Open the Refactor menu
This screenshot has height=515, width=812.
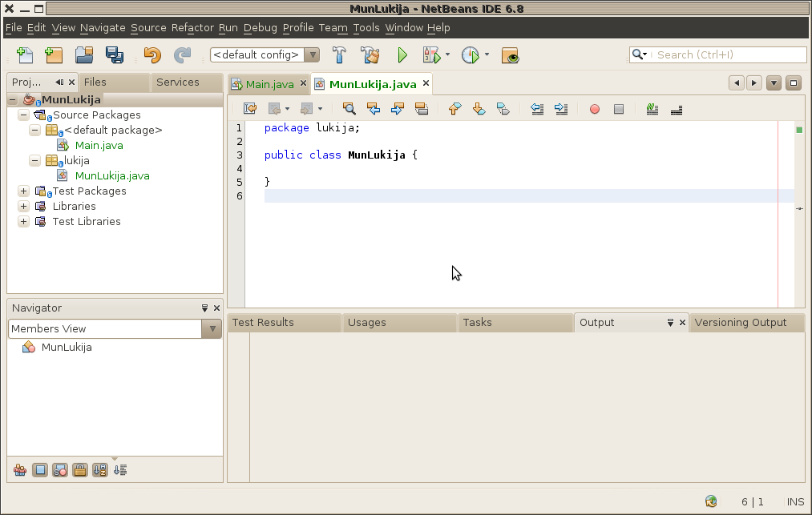click(192, 28)
